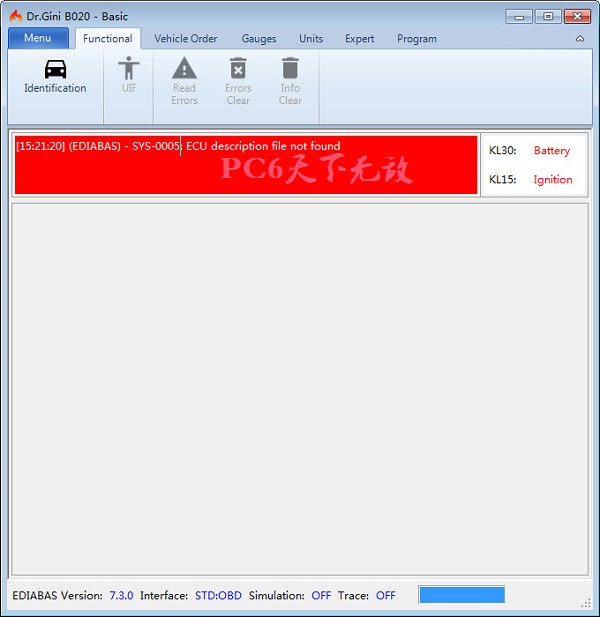This screenshot has width=600, height=617.
Task: Click the UIF person icon
Action: [129, 68]
